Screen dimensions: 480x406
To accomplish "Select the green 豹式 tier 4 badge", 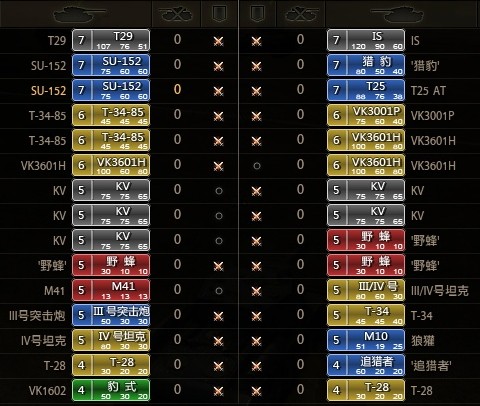I will tap(111, 390).
